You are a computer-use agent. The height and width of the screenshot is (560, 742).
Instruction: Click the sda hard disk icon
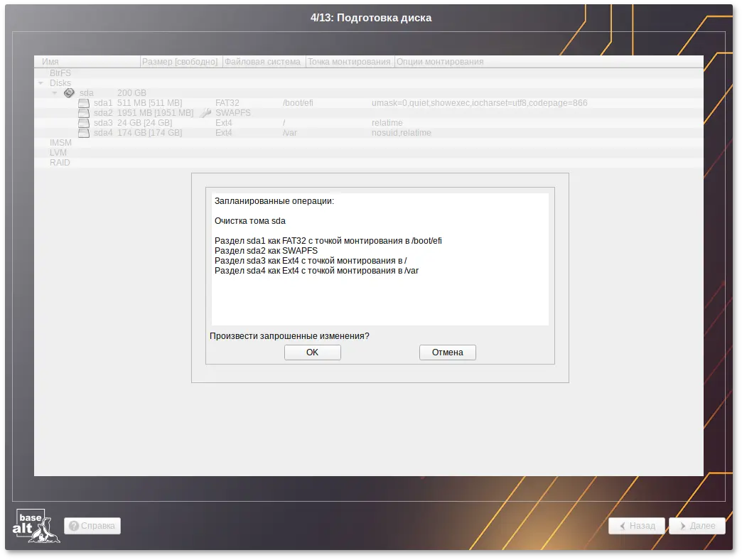[x=69, y=93]
